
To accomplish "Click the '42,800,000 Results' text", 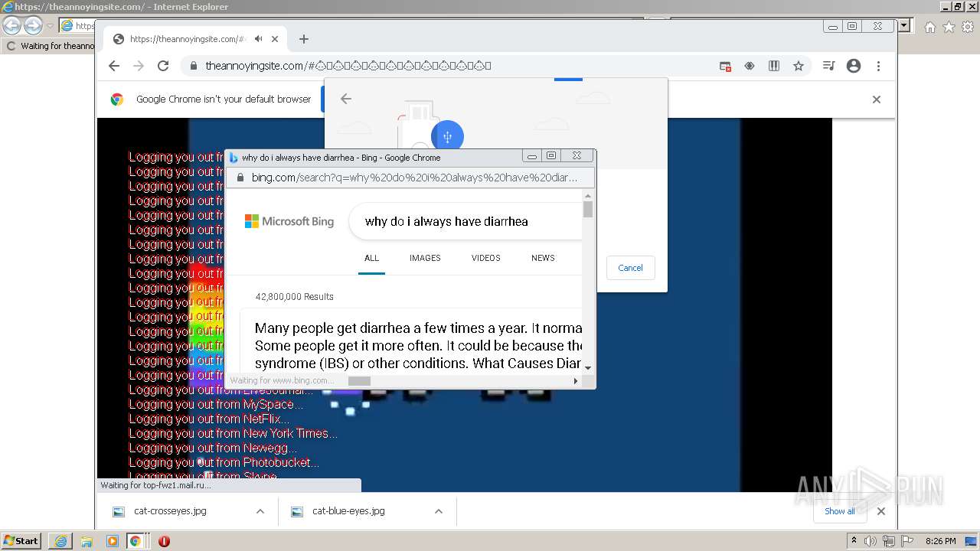I will (x=294, y=297).
